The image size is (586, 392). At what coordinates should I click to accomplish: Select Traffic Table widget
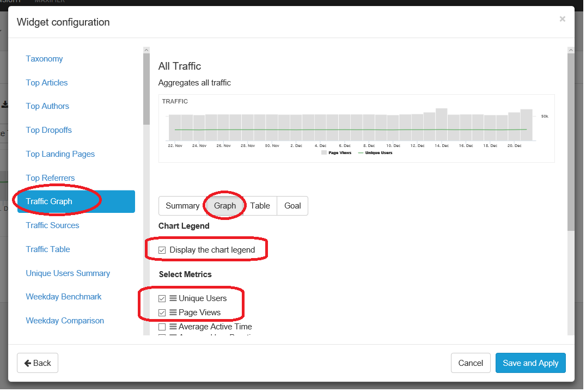(48, 250)
